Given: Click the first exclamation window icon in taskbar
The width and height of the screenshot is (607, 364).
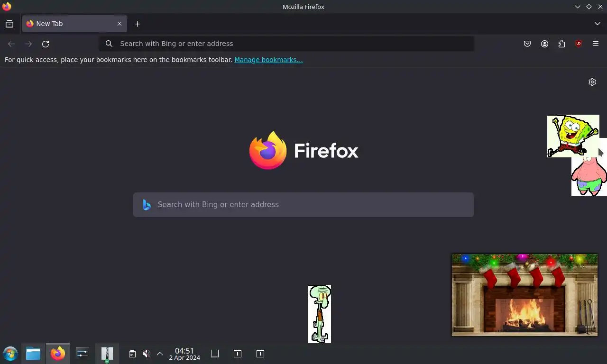Looking at the screenshot, I should (238, 354).
